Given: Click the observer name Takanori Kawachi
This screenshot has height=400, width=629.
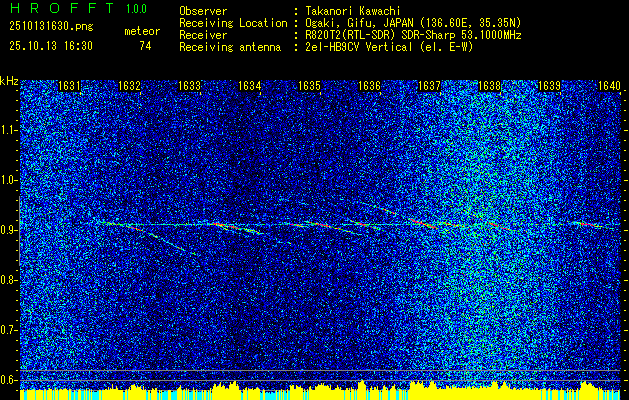Looking at the screenshot, I should (x=353, y=11).
